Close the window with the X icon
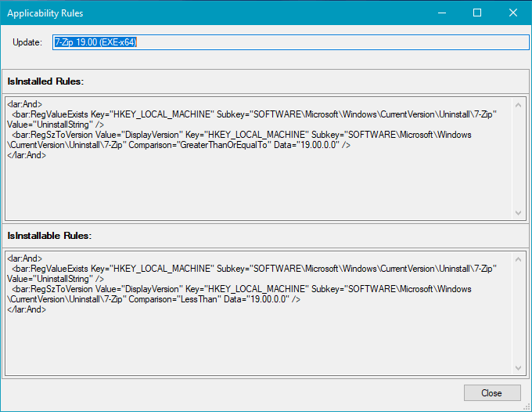 (513, 13)
